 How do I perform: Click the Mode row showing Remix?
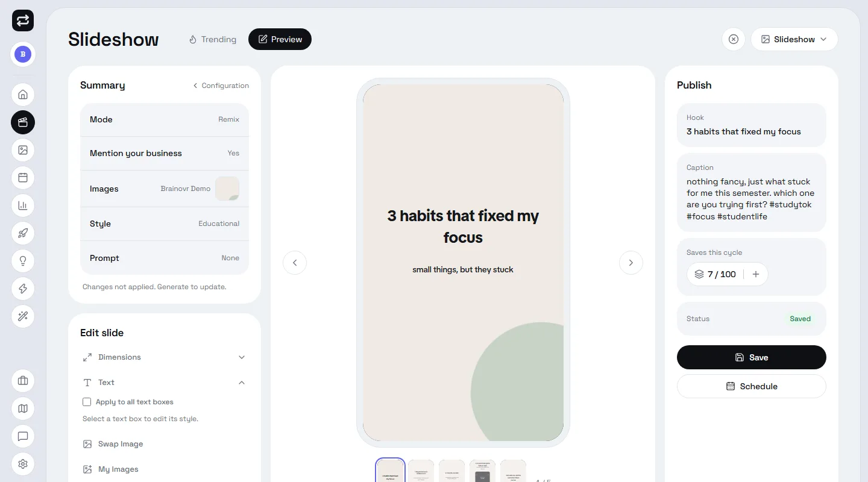pos(165,120)
